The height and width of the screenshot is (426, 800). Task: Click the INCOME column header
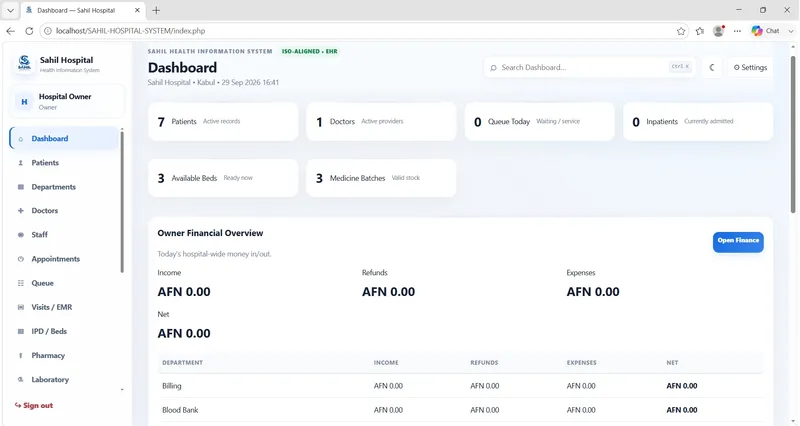point(386,363)
